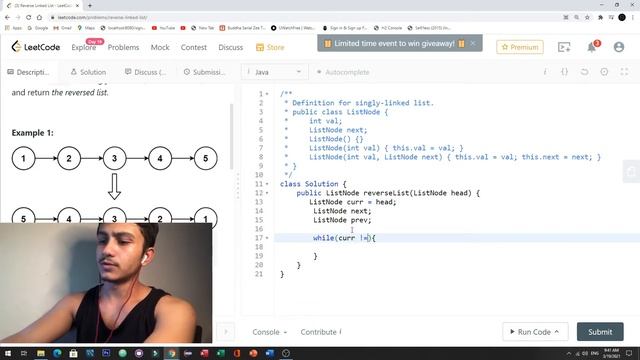Collapse the while loop fold at line 17
640x360 pixels.
[267, 238]
